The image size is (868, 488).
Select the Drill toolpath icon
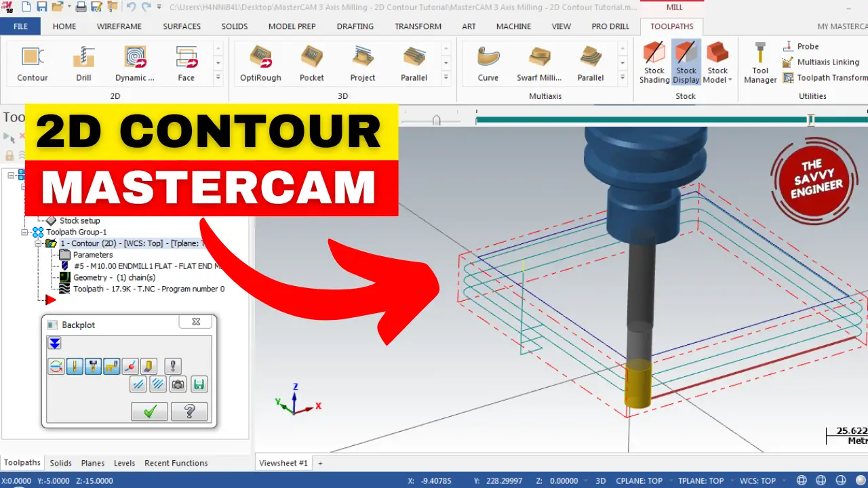[x=83, y=64]
